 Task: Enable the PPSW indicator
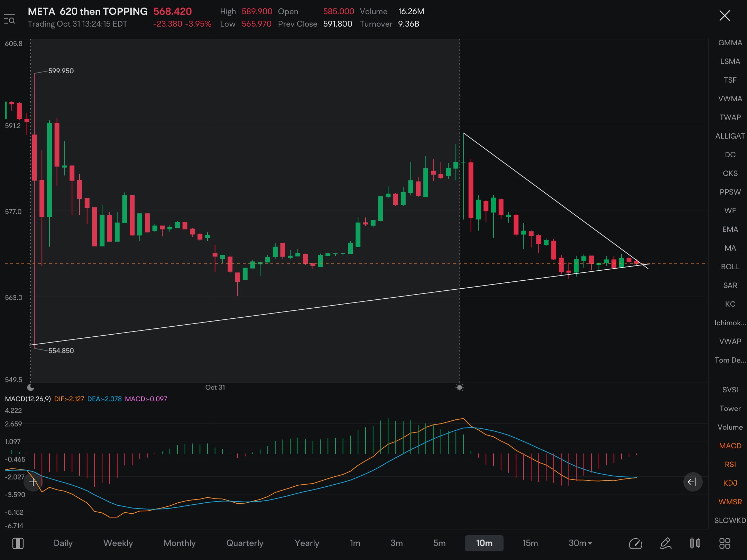730,192
